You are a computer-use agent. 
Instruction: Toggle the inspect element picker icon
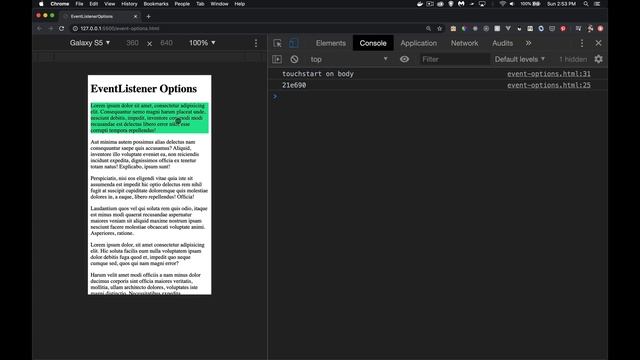tap(277, 43)
